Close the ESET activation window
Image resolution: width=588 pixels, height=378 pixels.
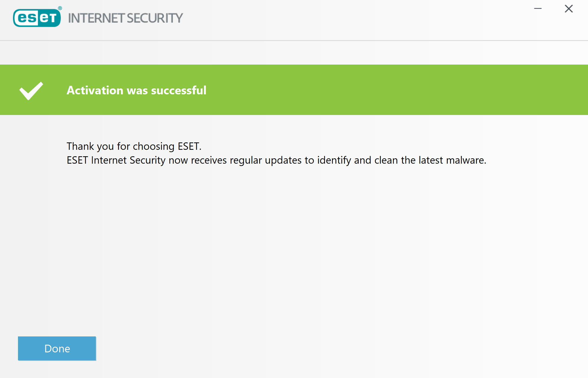click(569, 9)
